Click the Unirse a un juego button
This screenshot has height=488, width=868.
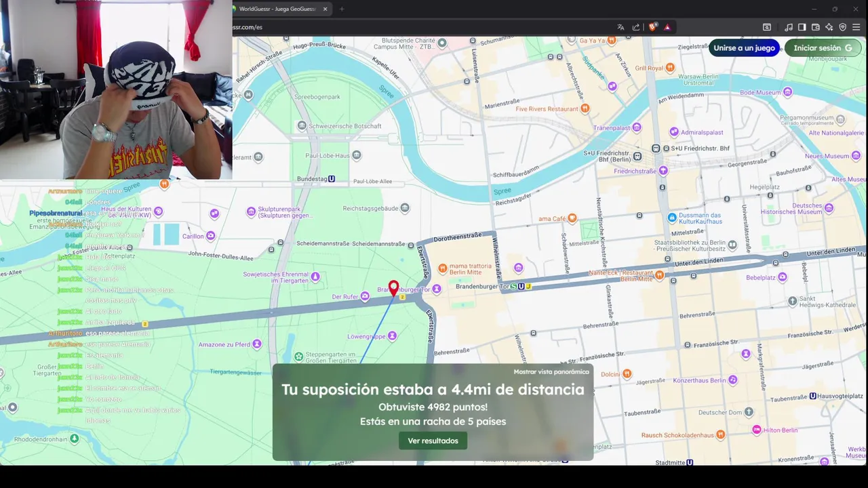click(x=744, y=48)
